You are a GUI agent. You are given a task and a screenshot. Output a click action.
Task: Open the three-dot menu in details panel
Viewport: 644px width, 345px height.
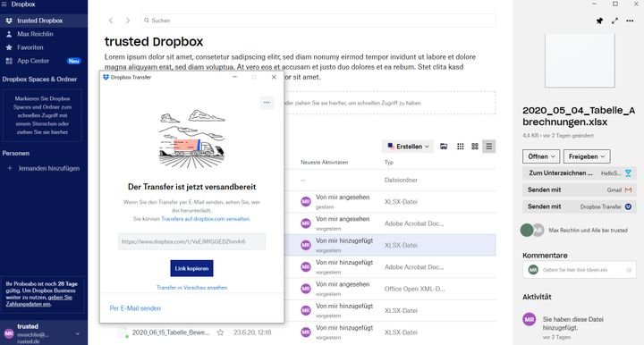click(x=630, y=21)
